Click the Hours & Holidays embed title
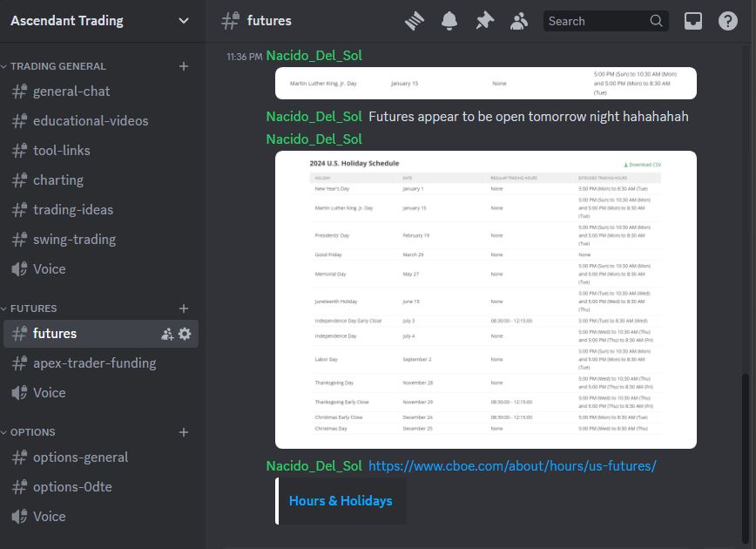 pos(341,501)
